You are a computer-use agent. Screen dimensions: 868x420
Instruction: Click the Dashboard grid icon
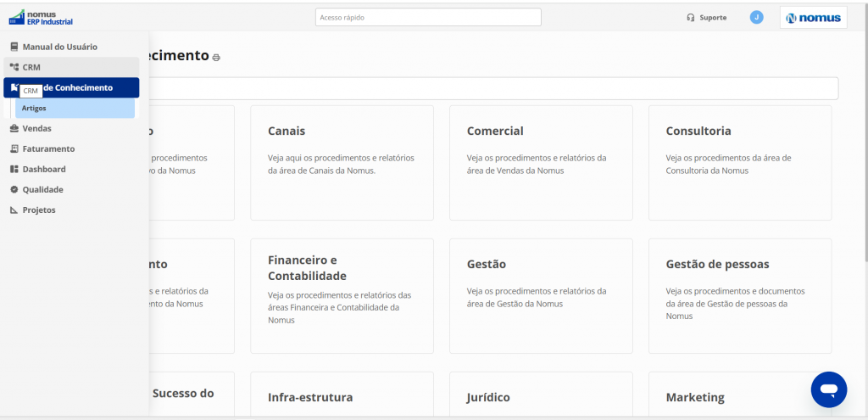tap(14, 170)
